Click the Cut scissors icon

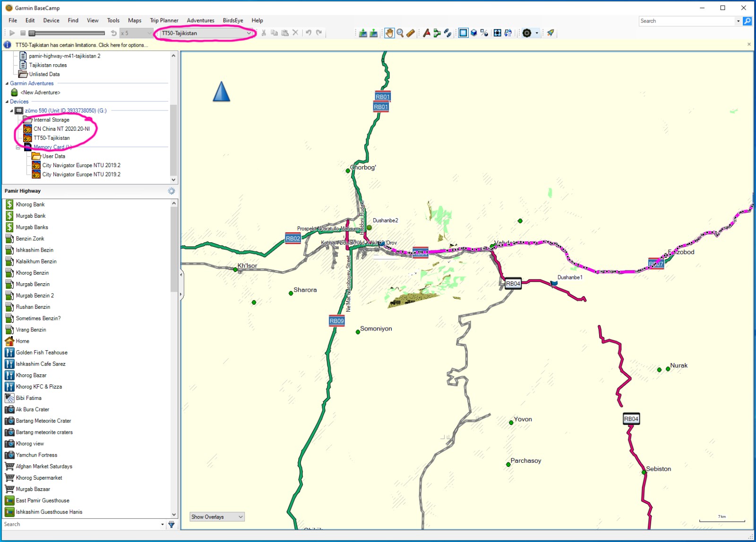(264, 33)
